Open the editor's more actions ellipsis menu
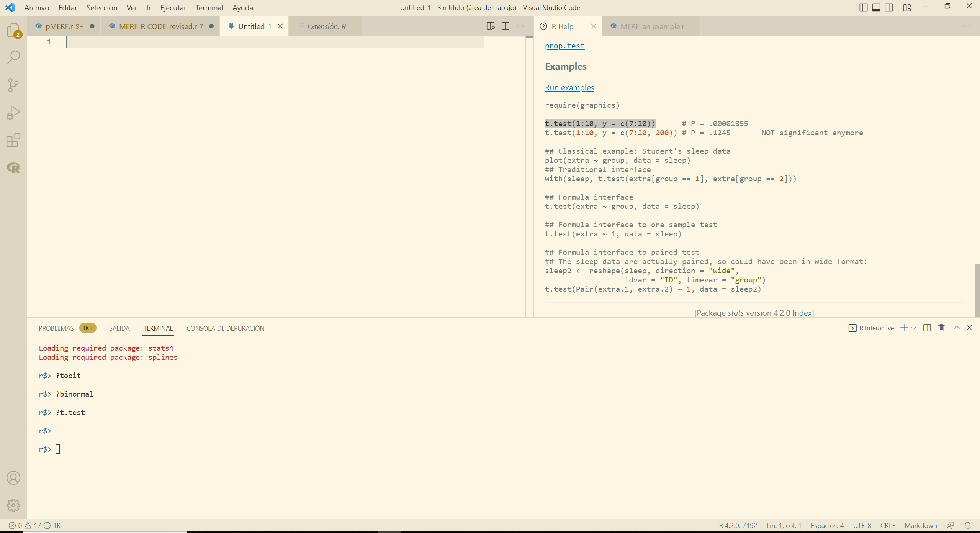Viewport: 980px width, 533px height. (520, 26)
